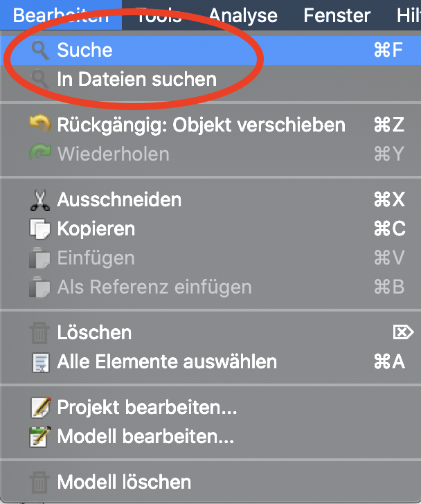
Task: Select Ausschneiden menu entry
Action: click(x=210, y=199)
